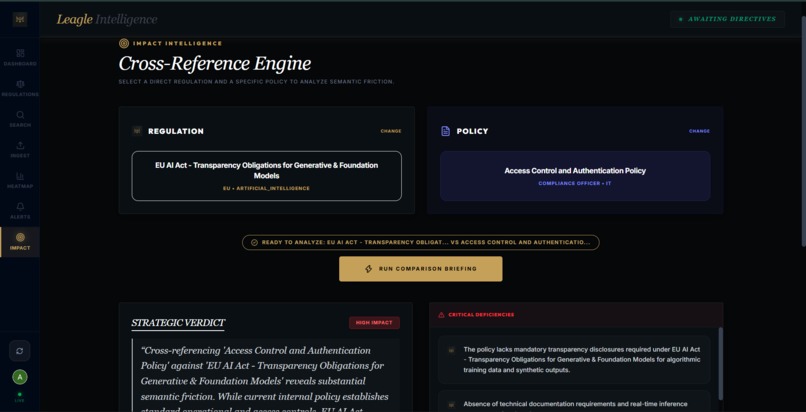Run the comparison briefing
The height and width of the screenshot is (412, 806).
420,269
